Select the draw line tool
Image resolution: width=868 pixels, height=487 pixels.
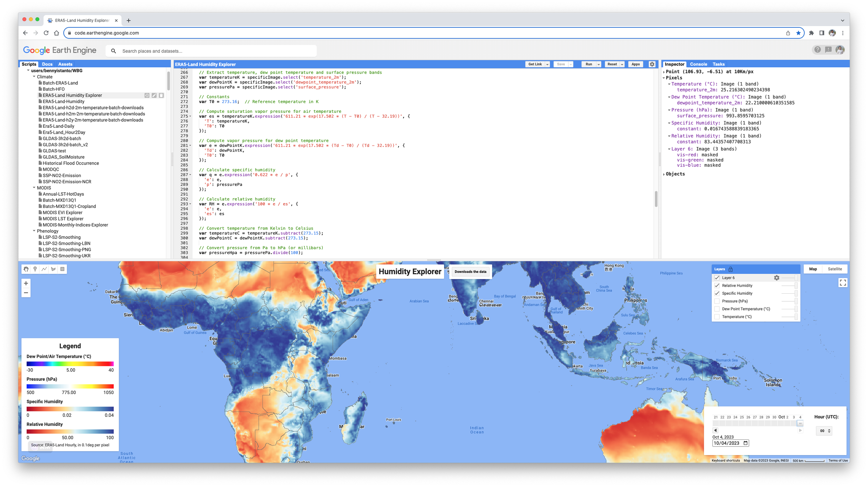tap(44, 269)
